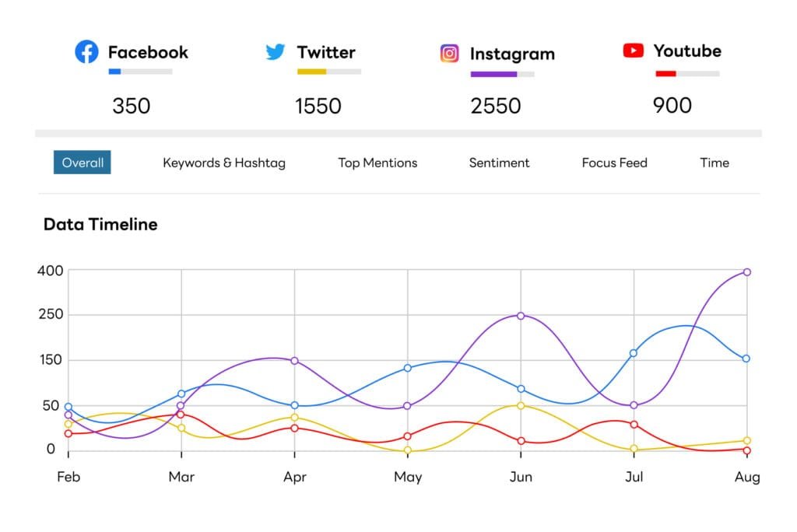
Task: Select the purple June data point
Action: [x=521, y=316]
